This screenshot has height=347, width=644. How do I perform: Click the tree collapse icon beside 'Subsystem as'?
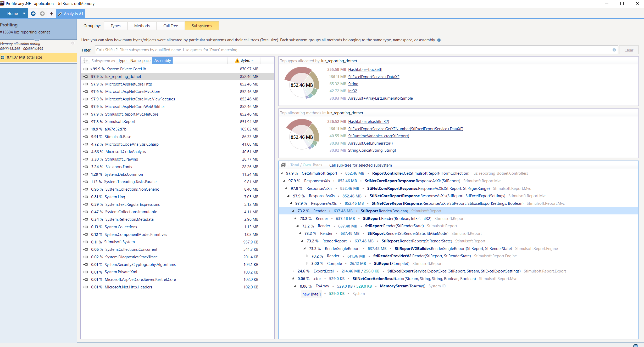[x=85, y=61]
